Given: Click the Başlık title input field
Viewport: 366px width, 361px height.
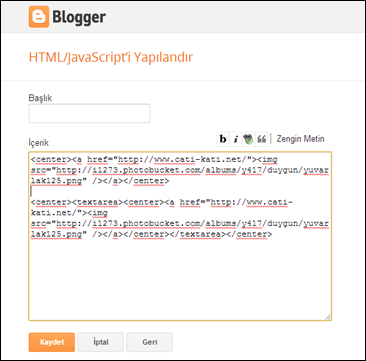Looking at the screenshot, I should [x=89, y=114].
